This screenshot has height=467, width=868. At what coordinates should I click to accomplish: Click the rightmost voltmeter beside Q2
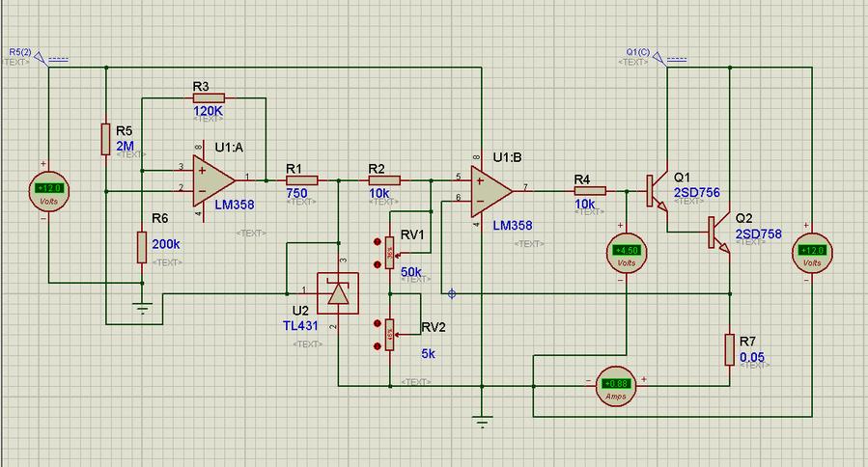click(x=810, y=253)
